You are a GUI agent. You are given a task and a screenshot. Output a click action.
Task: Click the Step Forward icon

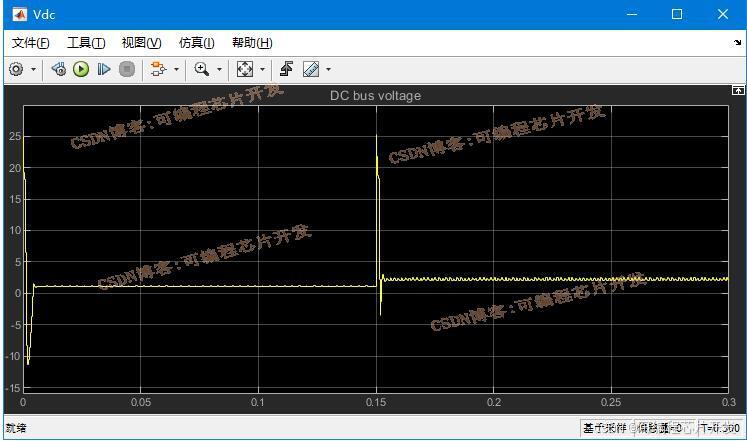point(103,69)
